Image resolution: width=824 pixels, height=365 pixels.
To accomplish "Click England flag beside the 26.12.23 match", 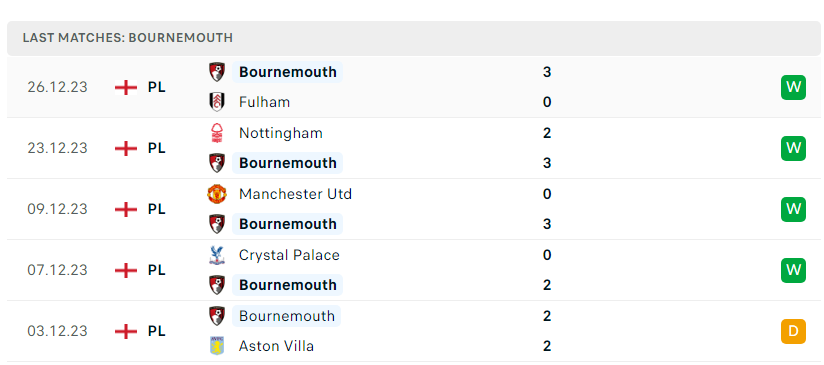I will click(126, 87).
